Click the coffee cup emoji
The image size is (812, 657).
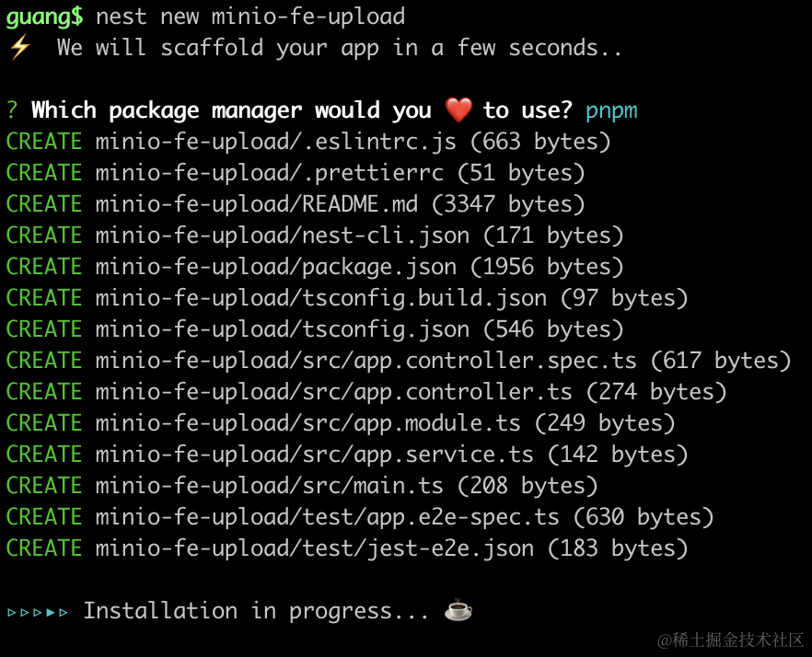[458, 610]
